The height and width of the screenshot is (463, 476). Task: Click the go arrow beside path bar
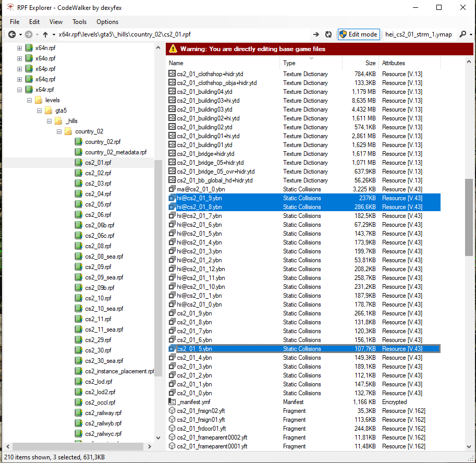click(316, 34)
